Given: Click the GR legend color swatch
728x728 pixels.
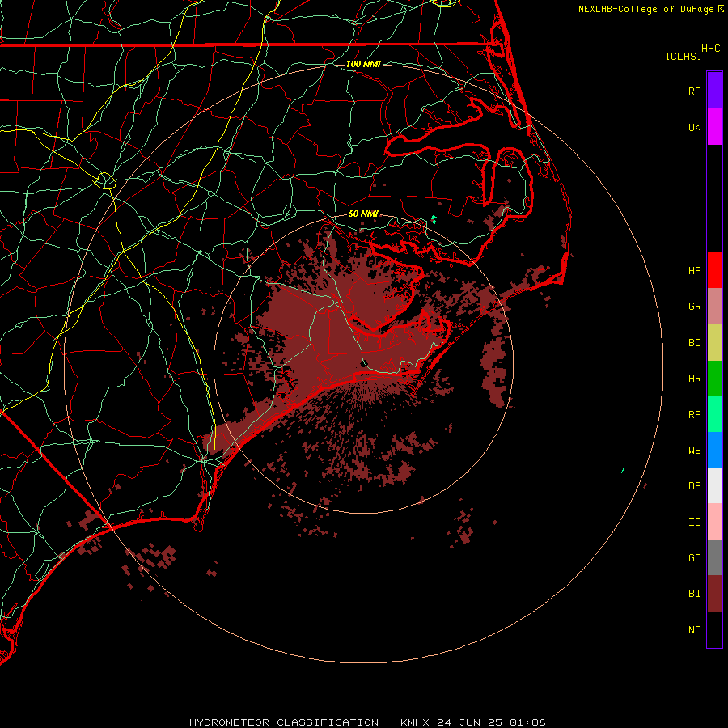Looking at the screenshot, I should point(714,307).
